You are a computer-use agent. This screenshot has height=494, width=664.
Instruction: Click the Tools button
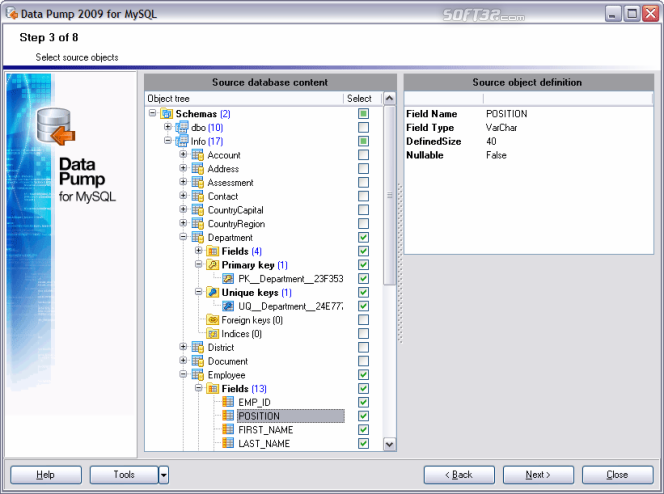(x=124, y=475)
